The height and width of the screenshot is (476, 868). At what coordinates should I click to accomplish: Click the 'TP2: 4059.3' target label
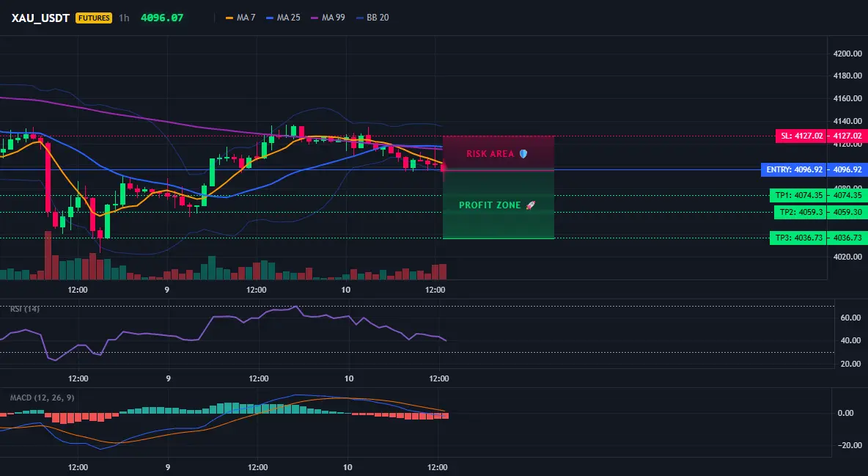[x=800, y=212]
